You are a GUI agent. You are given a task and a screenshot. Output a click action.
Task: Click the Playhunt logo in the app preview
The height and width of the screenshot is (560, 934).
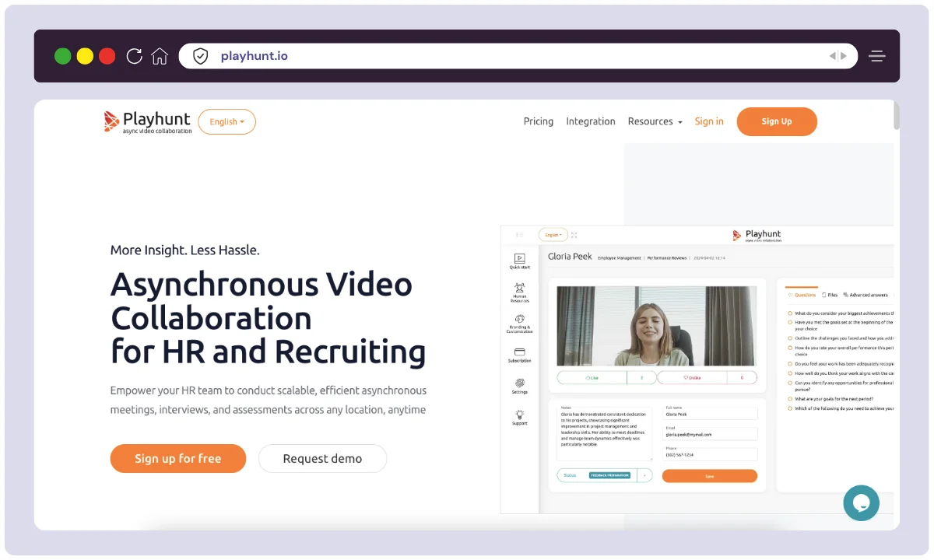point(757,235)
